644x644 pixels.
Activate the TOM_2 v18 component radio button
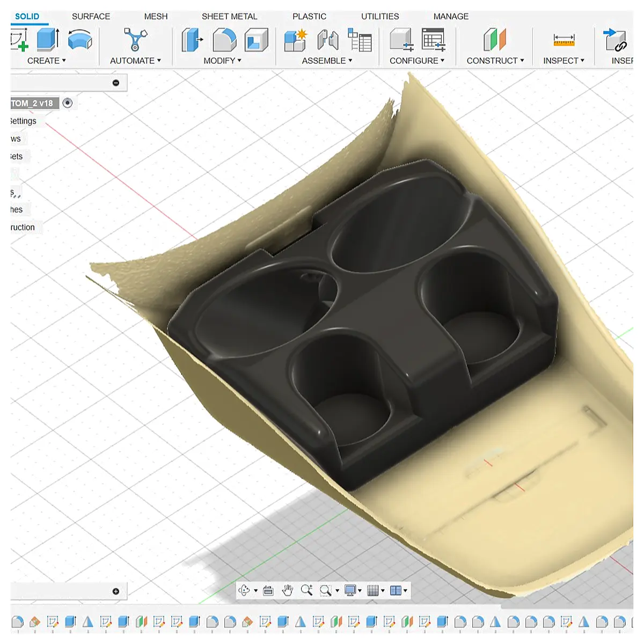click(68, 103)
